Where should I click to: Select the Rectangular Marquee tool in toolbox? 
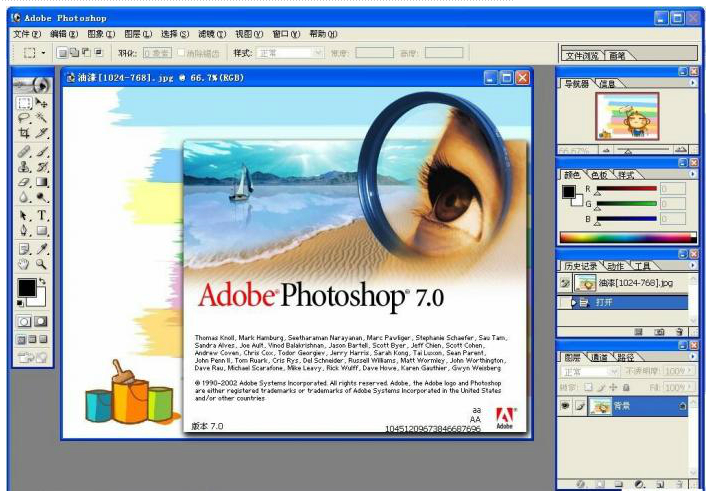[x=23, y=103]
